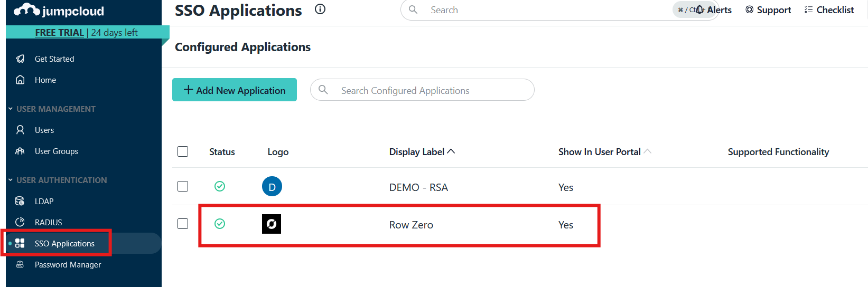This screenshot has width=868, height=287.
Task: Open Password Manager in sidebar
Action: (x=68, y=264)
